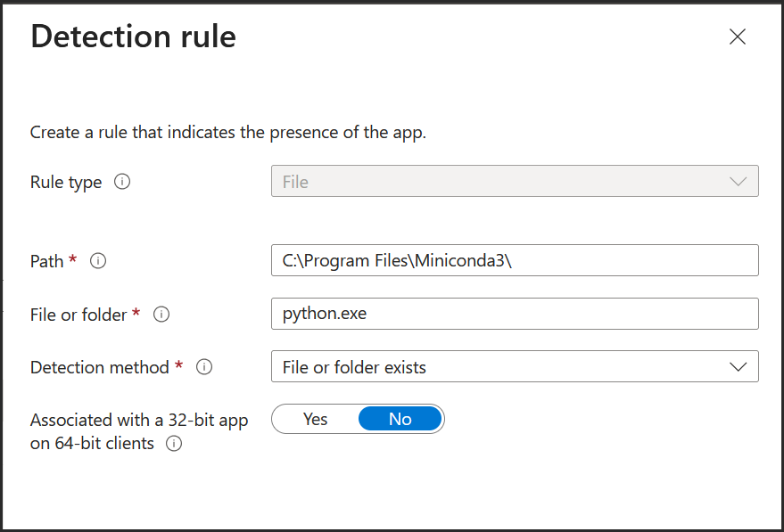Click the X icon on the Detection rule pane

click(737, 37)
